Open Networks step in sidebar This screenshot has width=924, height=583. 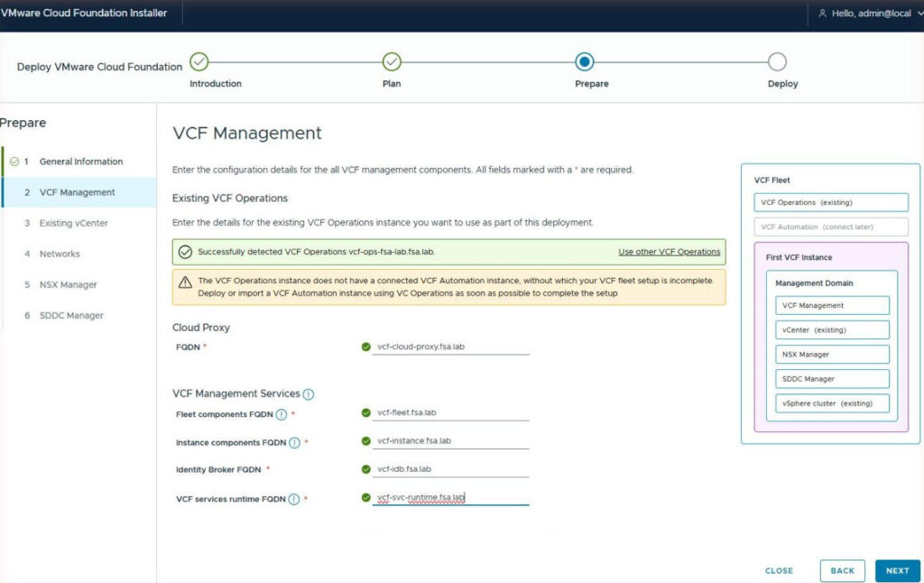(x=79, y=254)
